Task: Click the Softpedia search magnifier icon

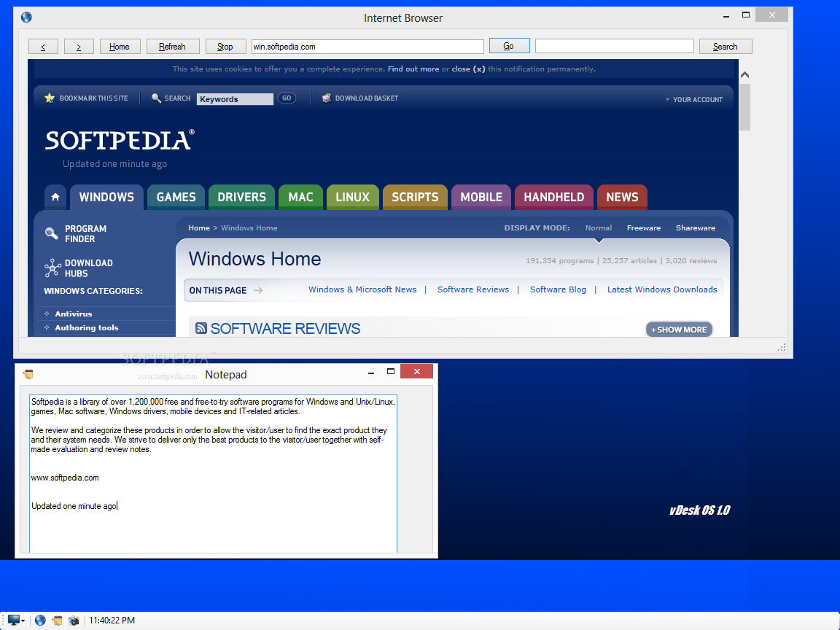Action: 157,98
